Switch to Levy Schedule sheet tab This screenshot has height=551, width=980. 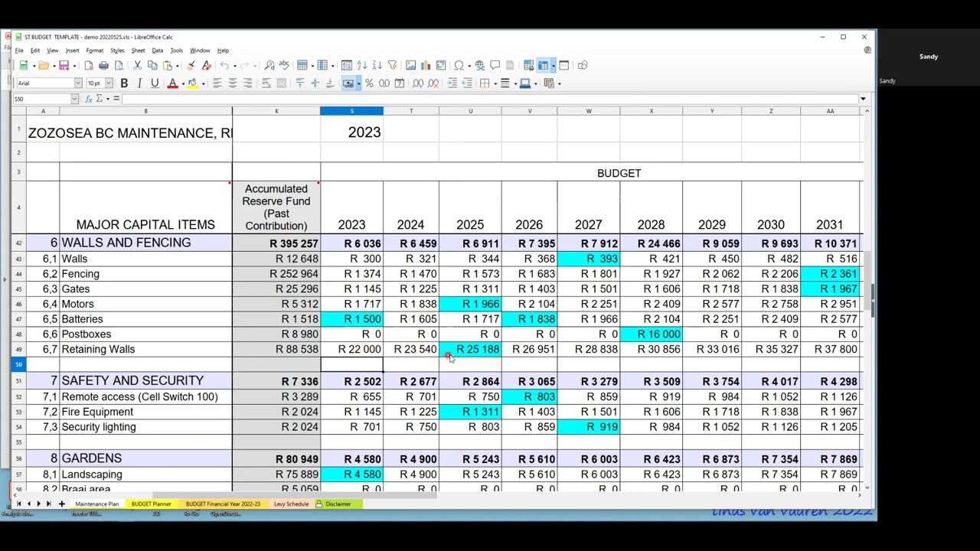click(291, 504)
